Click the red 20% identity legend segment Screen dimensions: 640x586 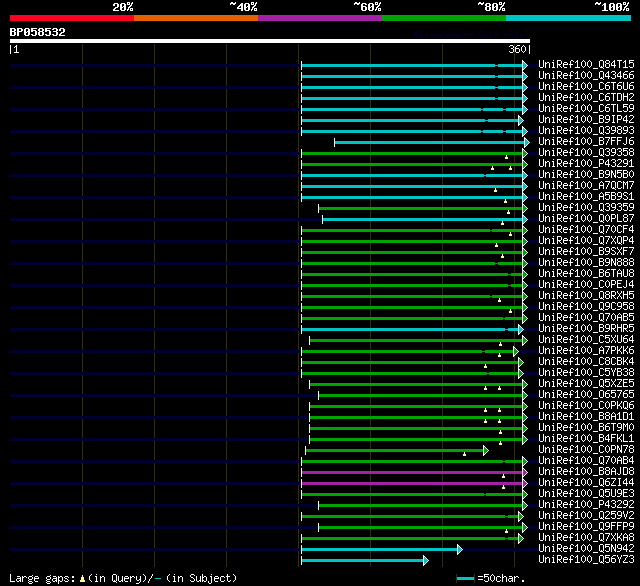point(72,18)
